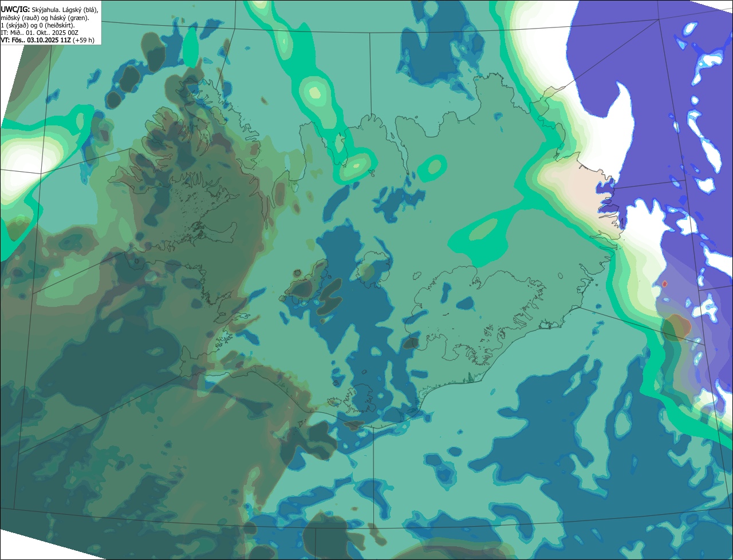Click the '1 (skýjað) og 0 (heiðskírt)' line
This screenshot has width=733, height=560.
[x=38, y=25]
